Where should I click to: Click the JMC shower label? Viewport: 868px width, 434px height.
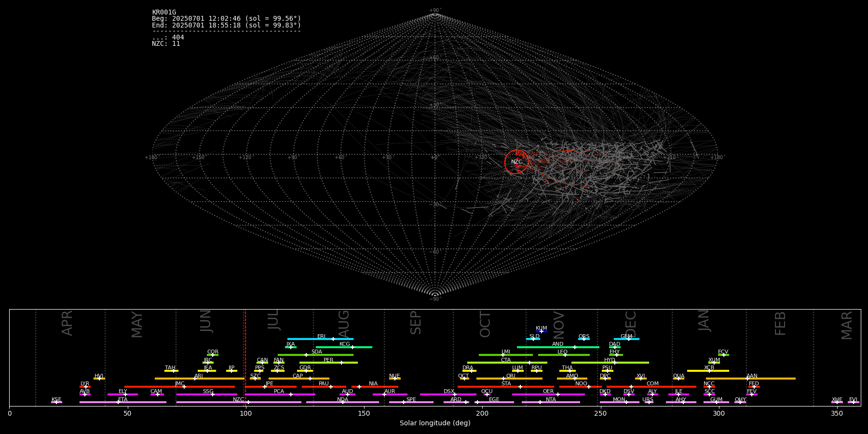180,384
